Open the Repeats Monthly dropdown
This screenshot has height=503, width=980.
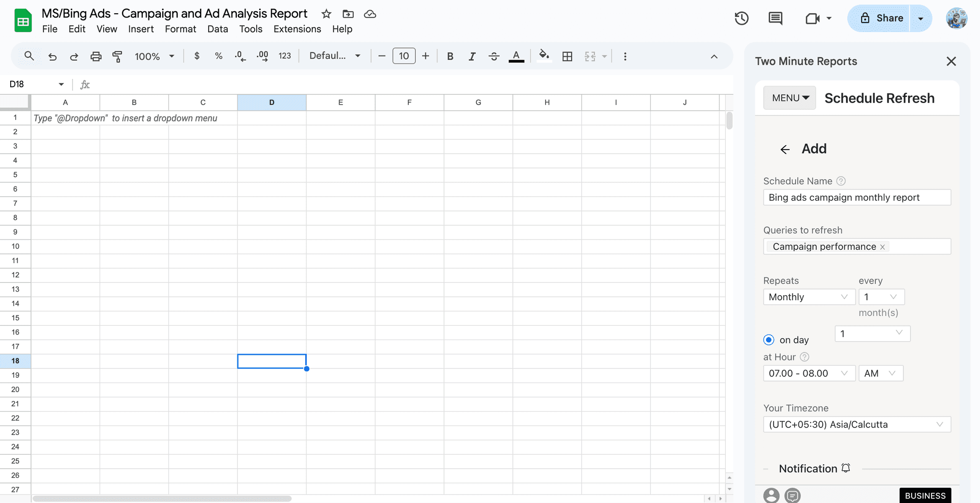click(x=808, y=297)
